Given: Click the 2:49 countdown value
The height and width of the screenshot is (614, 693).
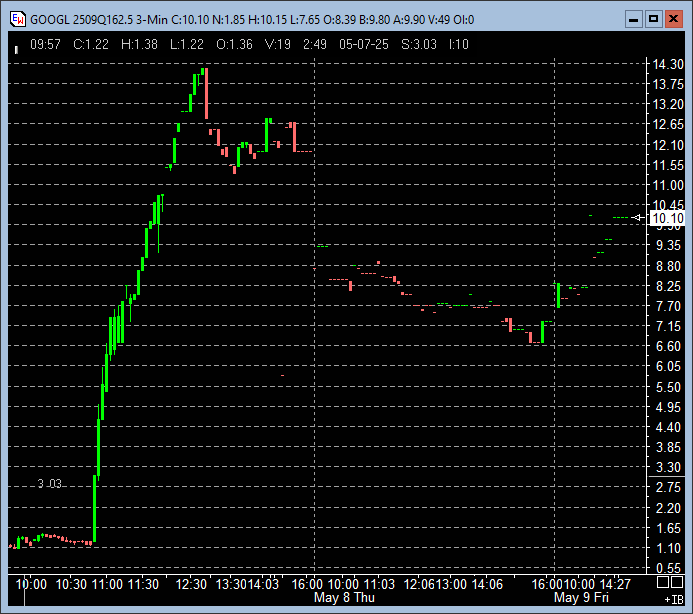Looking at the screenshot, I should [315, 44].
